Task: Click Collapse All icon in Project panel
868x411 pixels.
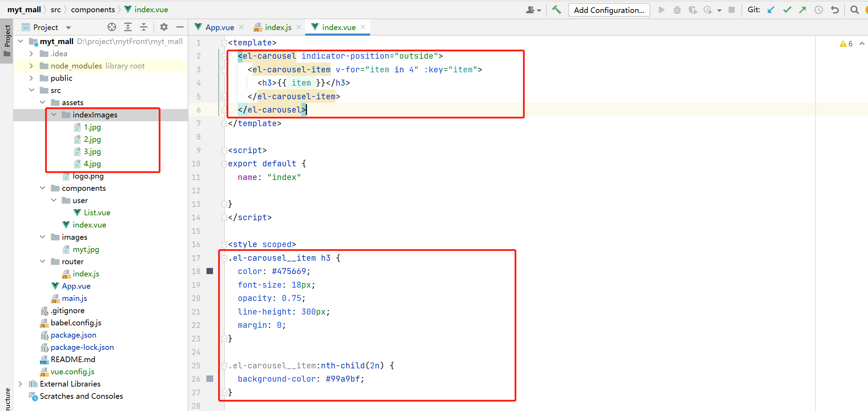Action: click(144, 27)
